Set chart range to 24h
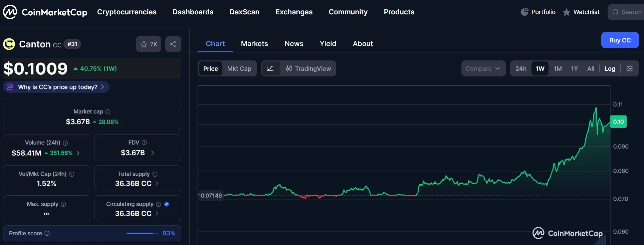Screen dimensions: 644x245 [521, 68]
